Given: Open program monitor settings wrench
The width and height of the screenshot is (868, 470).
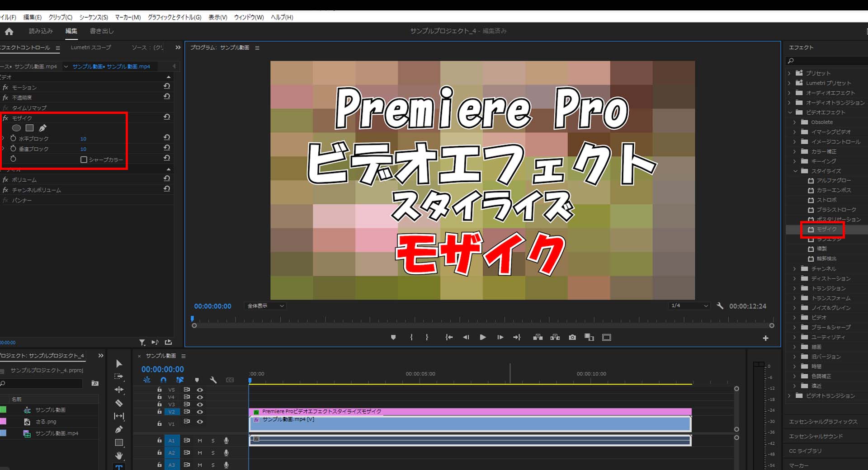Looking at the screenshot, I should [x=720, y=306].
